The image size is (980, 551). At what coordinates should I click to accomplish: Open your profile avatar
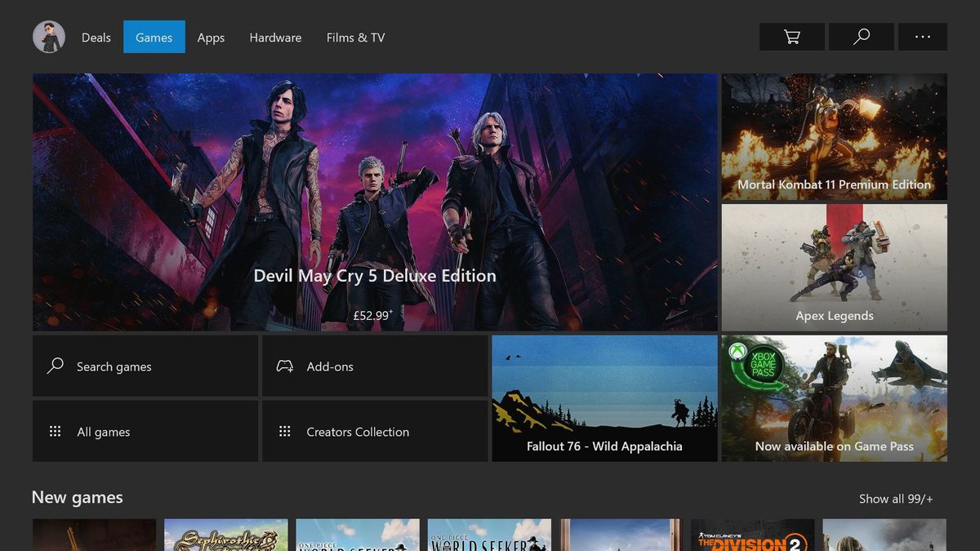pyautogui.click(x=48, y=37)
